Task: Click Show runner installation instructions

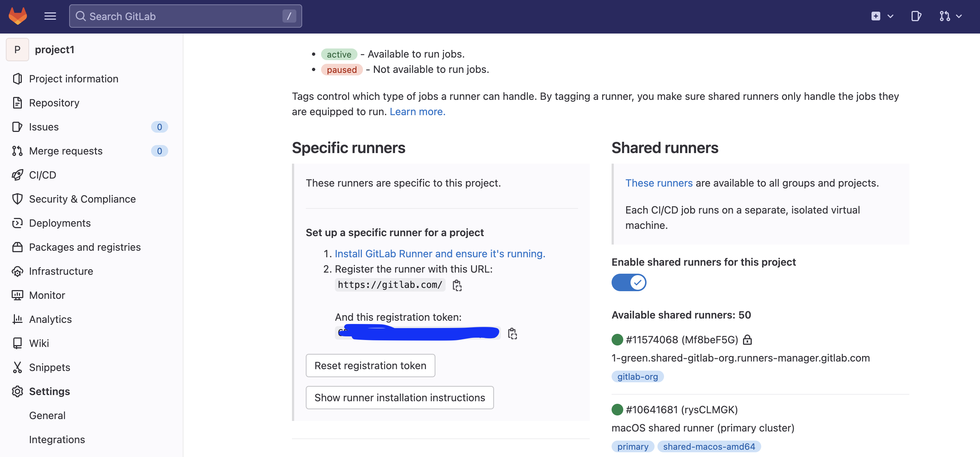Action: pos(400,398)
